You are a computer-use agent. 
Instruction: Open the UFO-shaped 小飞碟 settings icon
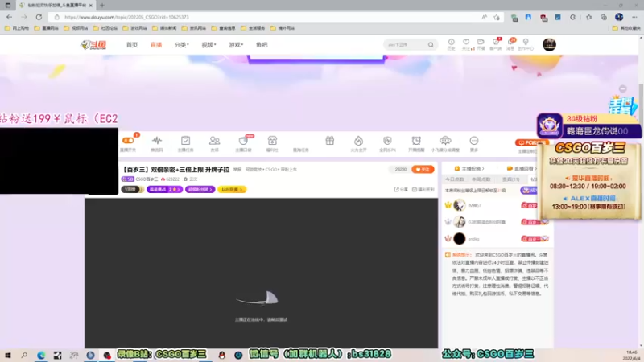pos(445,140)
